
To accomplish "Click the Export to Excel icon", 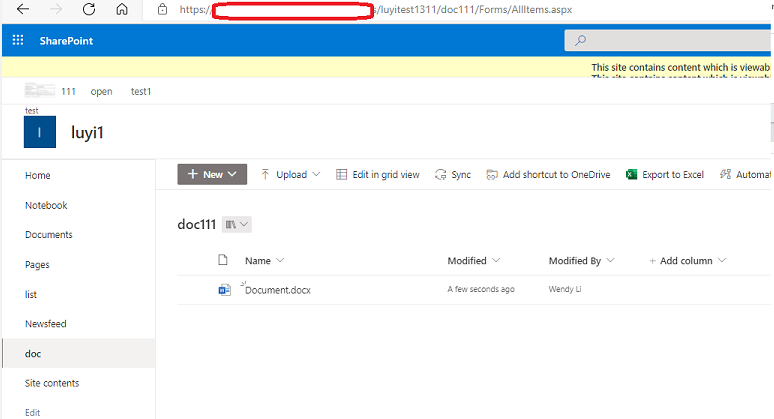I will [x=631, y=174].
